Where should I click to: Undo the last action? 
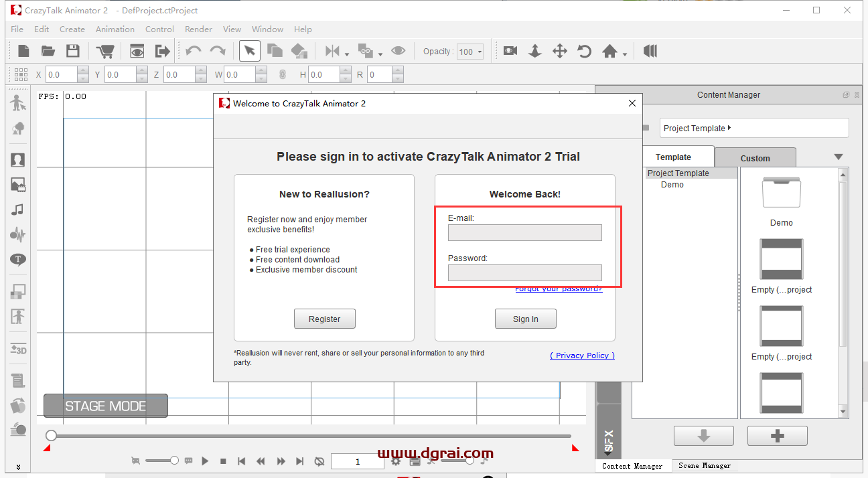click(x=194, y=51)
